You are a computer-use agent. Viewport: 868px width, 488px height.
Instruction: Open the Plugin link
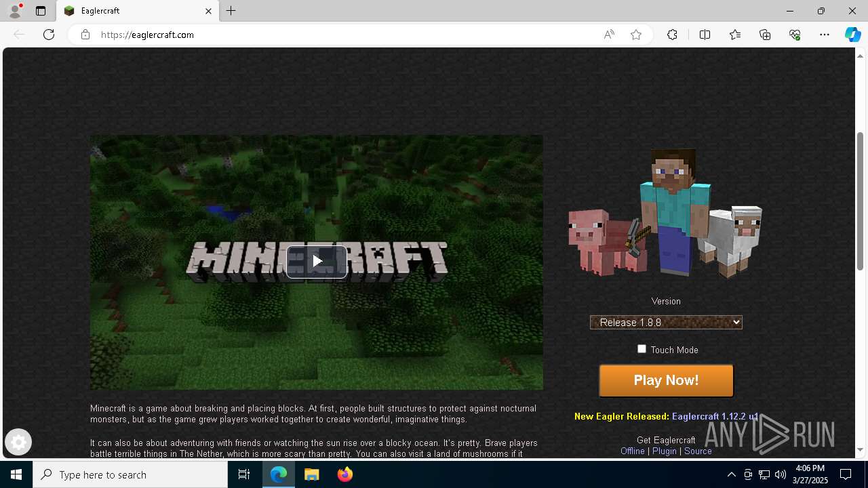coord(665,451)
